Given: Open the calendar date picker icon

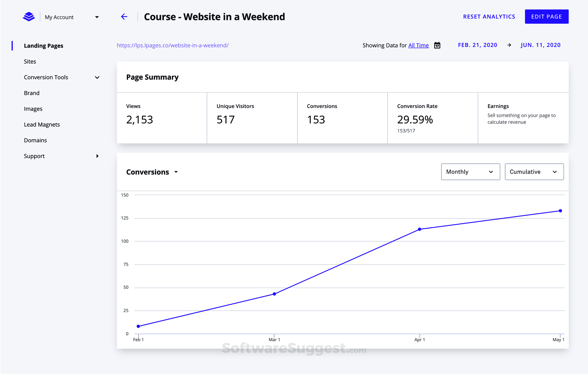Looking at the screenshot, I should point(437,45).
